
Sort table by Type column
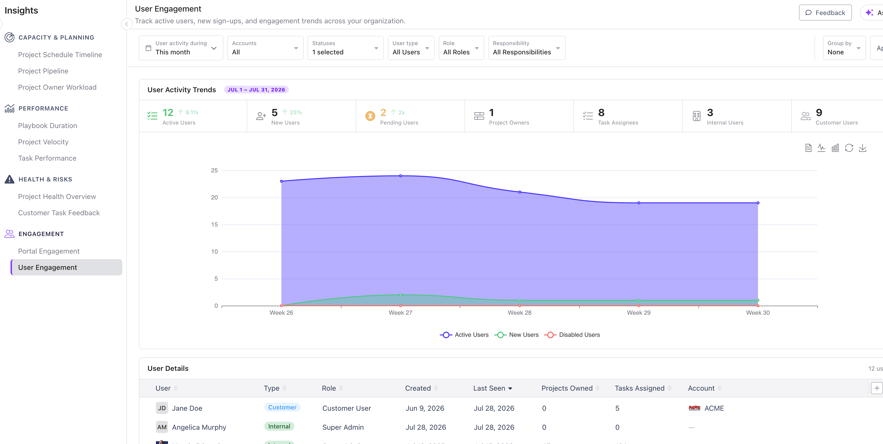pos(275,388)
